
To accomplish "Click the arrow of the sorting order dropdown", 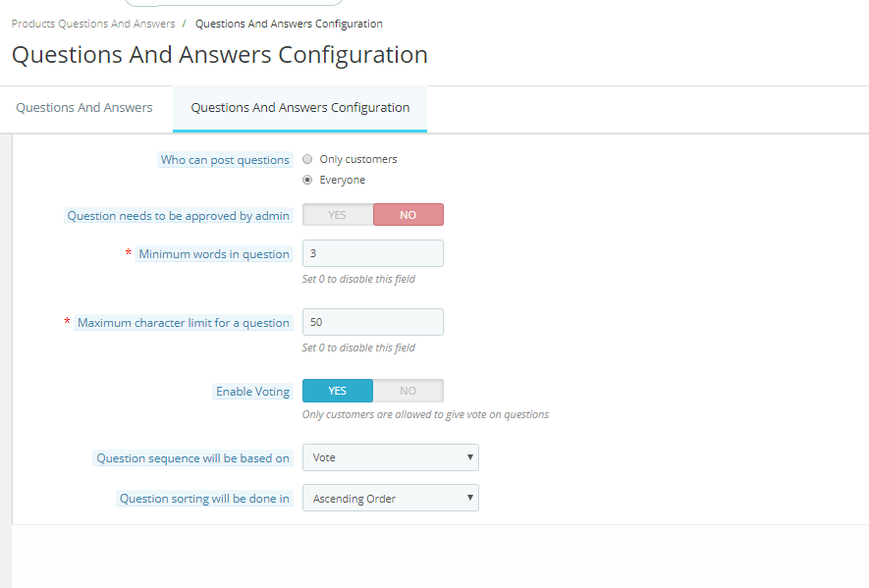I will click(x=470, y=499).
